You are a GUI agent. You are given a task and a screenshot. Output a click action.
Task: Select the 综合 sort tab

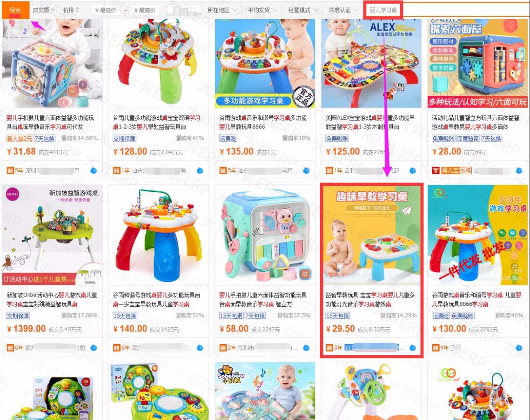(15, 10)
